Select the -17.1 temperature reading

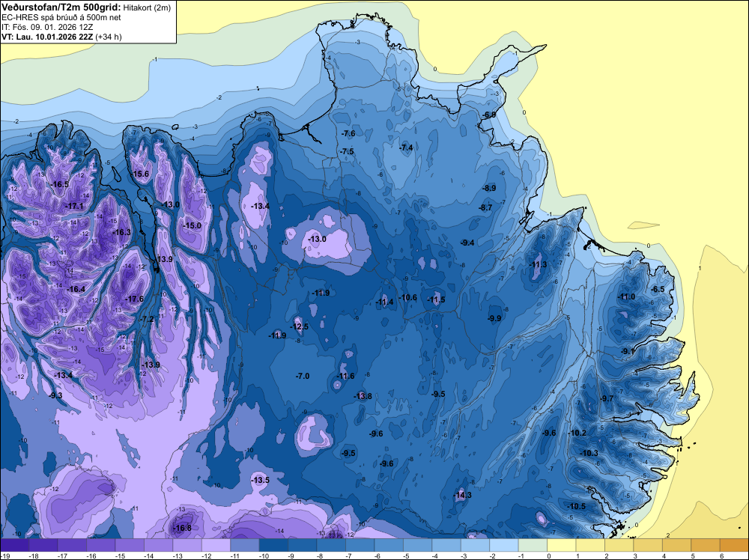tap(74, 206)
